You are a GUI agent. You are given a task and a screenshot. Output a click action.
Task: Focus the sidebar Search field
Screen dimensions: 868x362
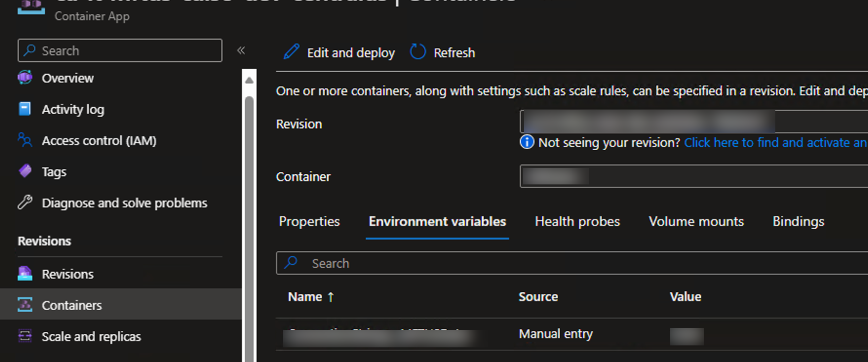[120, 50]
